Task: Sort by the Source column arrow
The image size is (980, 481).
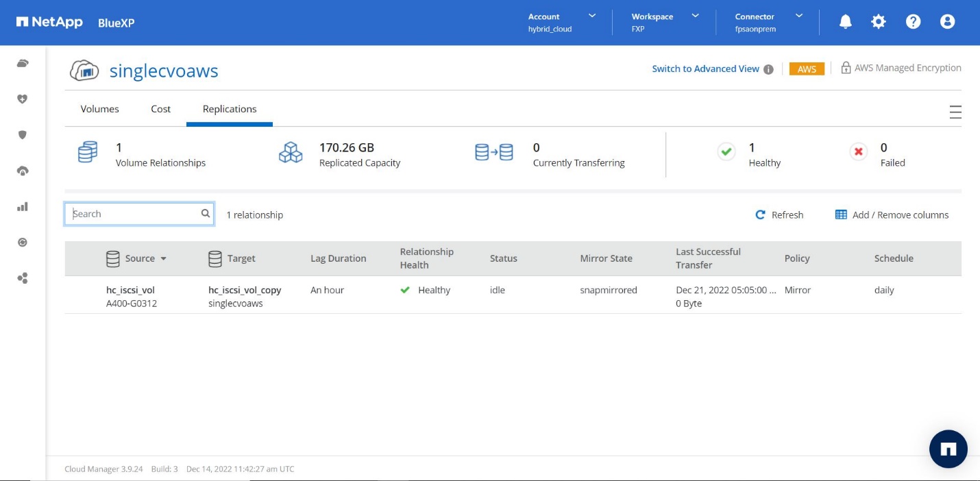Action: click(x=163, y=259)
